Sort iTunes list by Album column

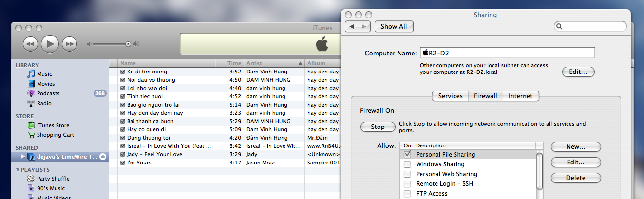pos(322,63)
